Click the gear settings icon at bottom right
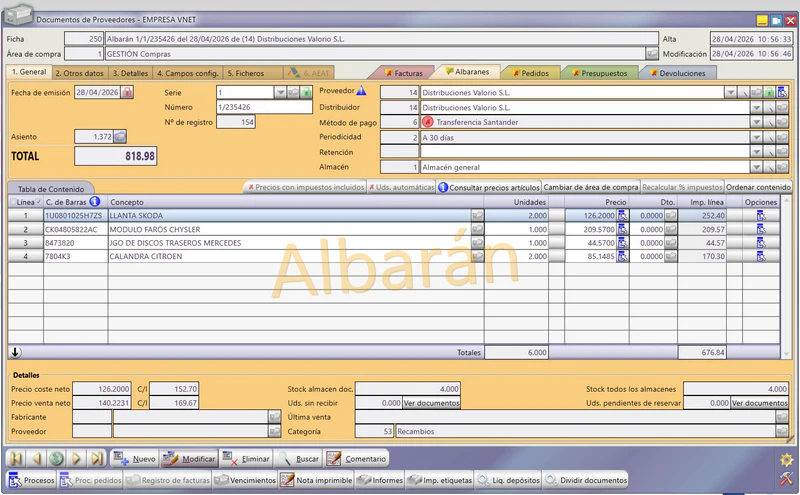Screen dimensions: 800x495 click(786, 459)
